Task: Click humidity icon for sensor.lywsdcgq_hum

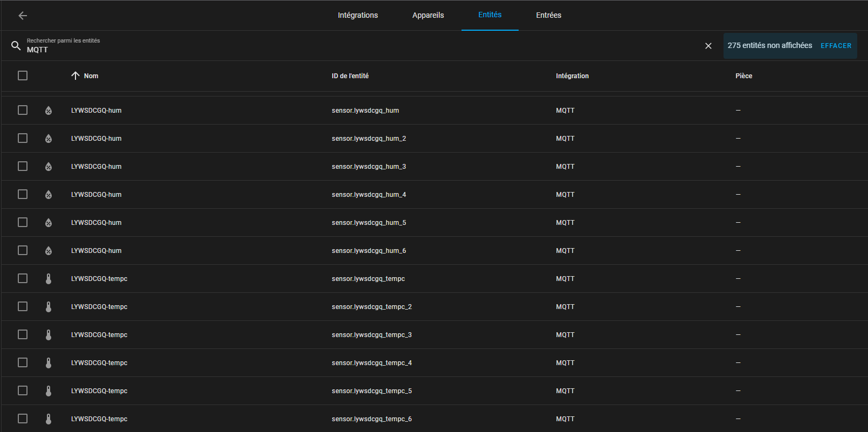Action: coord(49,111)
